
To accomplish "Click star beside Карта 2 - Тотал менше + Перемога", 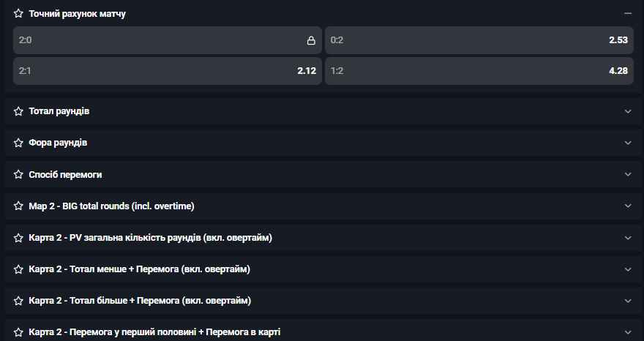I will (18, 269).
